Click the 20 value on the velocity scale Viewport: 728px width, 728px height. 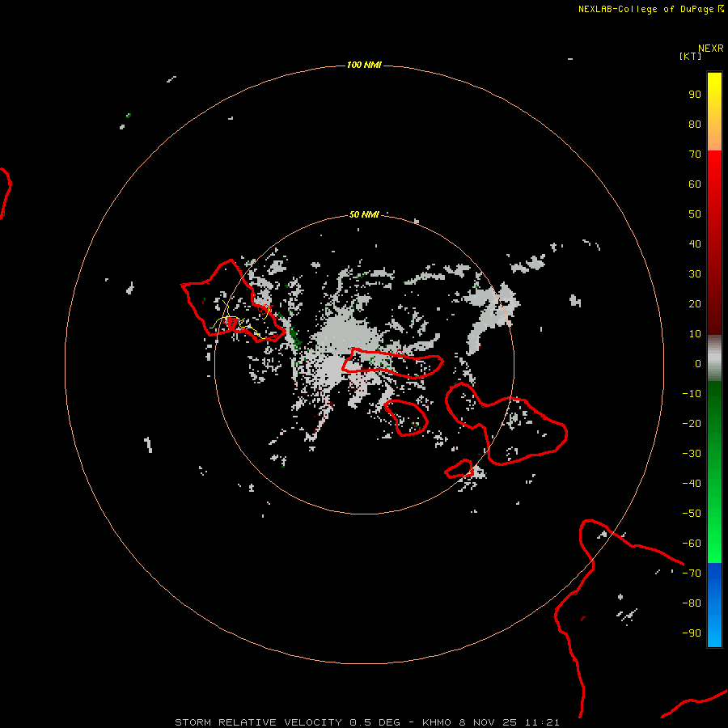click(695, 303)
